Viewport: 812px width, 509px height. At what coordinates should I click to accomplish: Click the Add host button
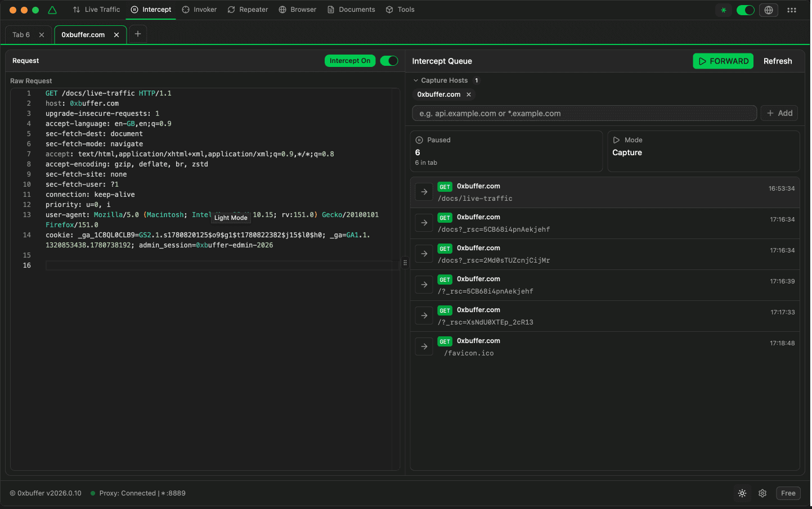click(779, 113)
